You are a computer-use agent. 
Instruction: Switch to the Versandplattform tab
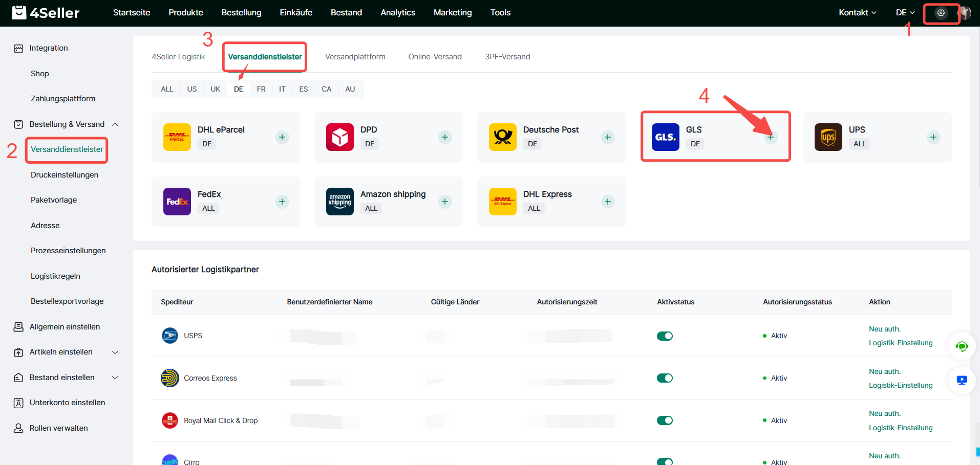(355, 57)
